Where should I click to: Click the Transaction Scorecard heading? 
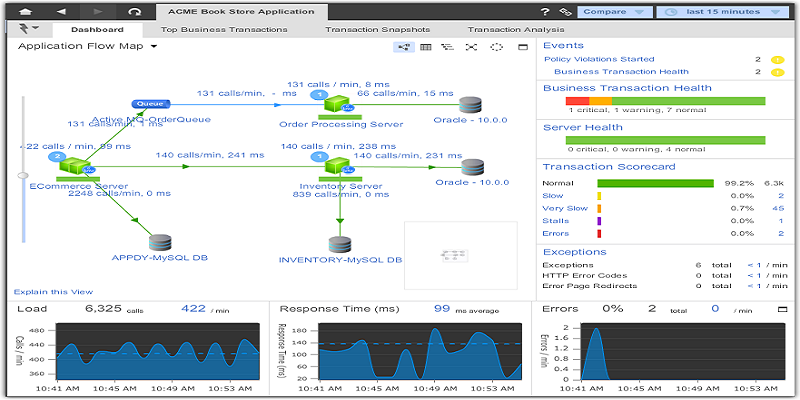click(609, 167)
